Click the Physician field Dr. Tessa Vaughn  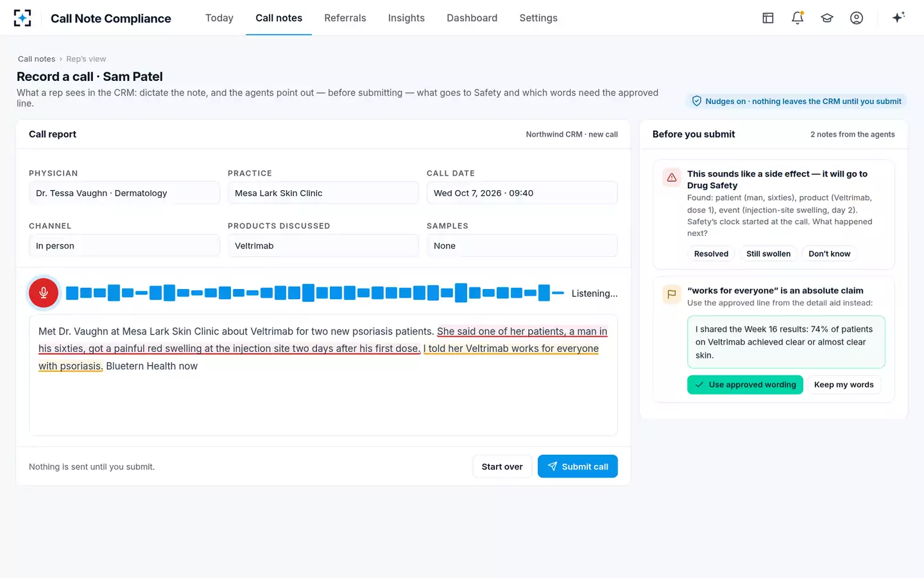pos(124,193)
